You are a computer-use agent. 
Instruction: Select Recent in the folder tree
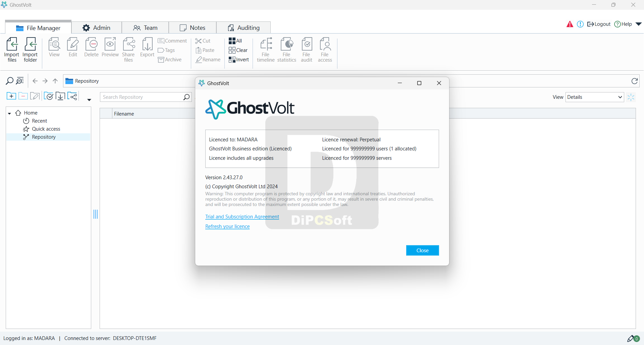pyautogui.click(x=35, y=121)
